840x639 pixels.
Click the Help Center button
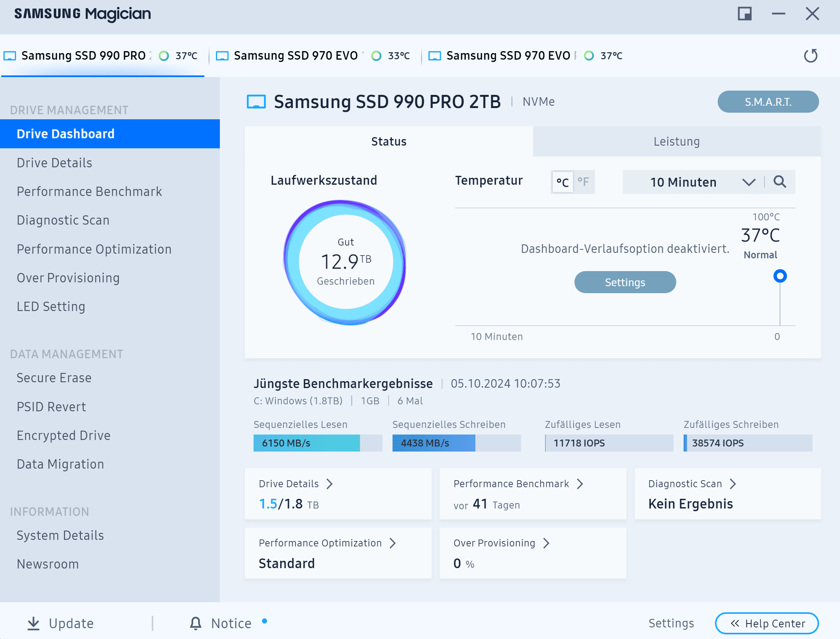tap(766, 623)
